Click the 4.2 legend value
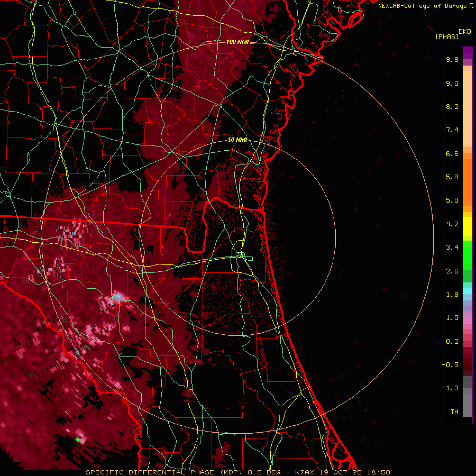This screenshot has height=476, width=476. [452, 224]
